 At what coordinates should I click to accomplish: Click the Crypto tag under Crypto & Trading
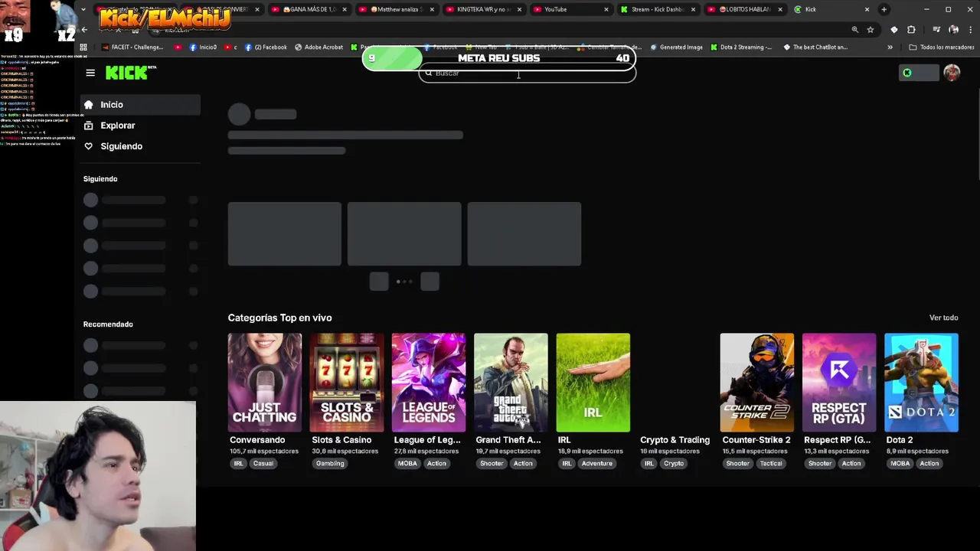674,464
